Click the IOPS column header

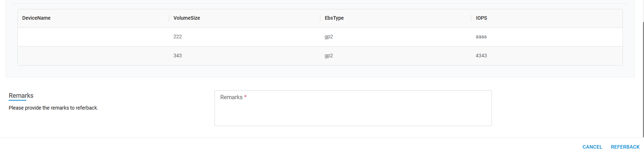[481, 18]
